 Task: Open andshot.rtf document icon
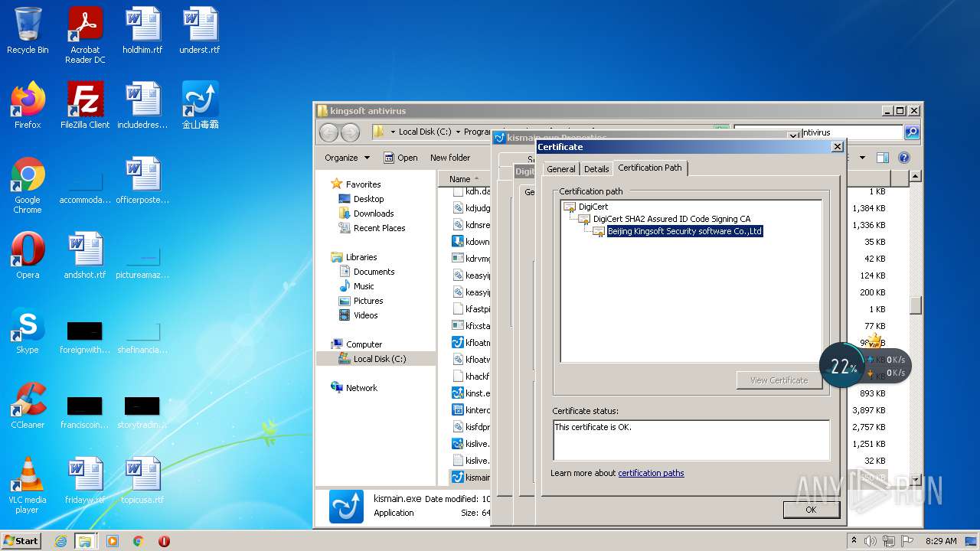tap(85, 256)
